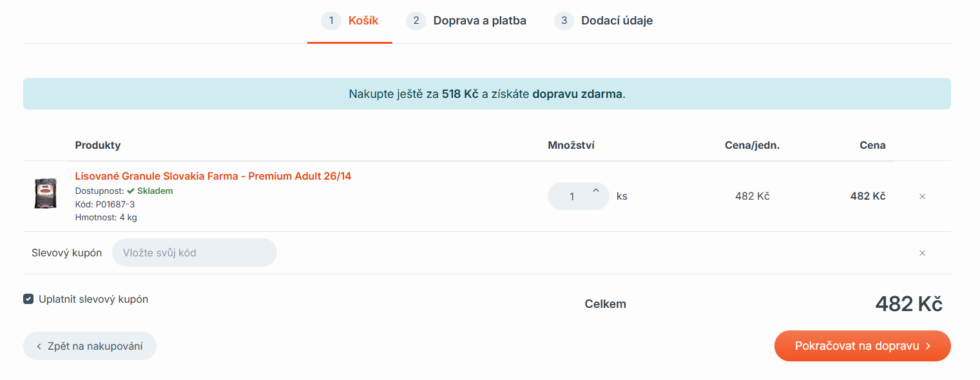The height and width of the screenshot is (380, 980).
Task: Click into the Vložte svůj kód field
Action: pos(194,252)
